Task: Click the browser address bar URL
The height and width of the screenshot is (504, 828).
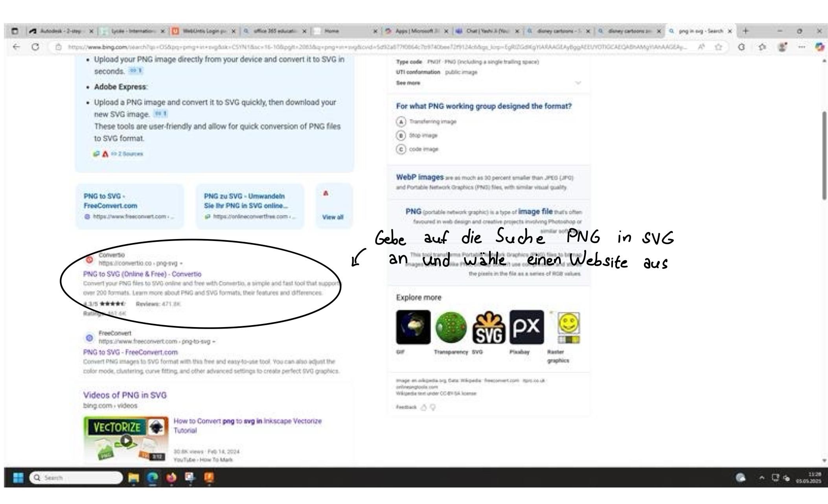Action: (377, 47)
